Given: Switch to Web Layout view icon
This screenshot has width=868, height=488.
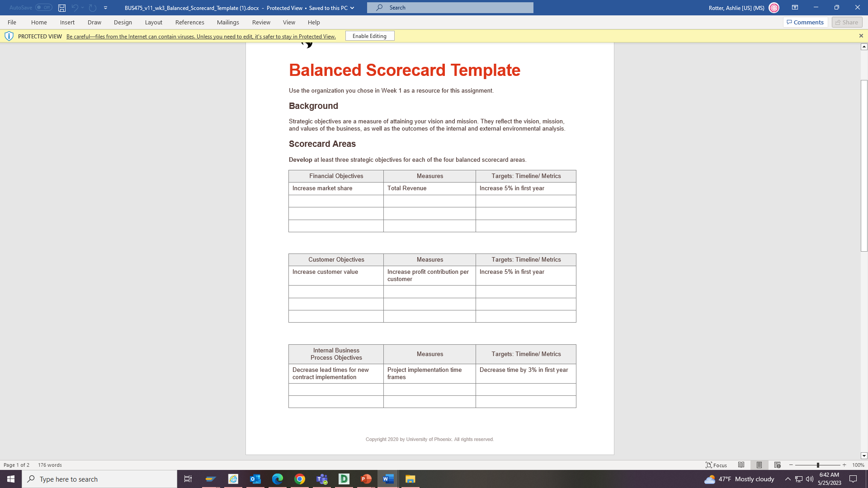Looking at the screenshot, I should coord(777,465).
